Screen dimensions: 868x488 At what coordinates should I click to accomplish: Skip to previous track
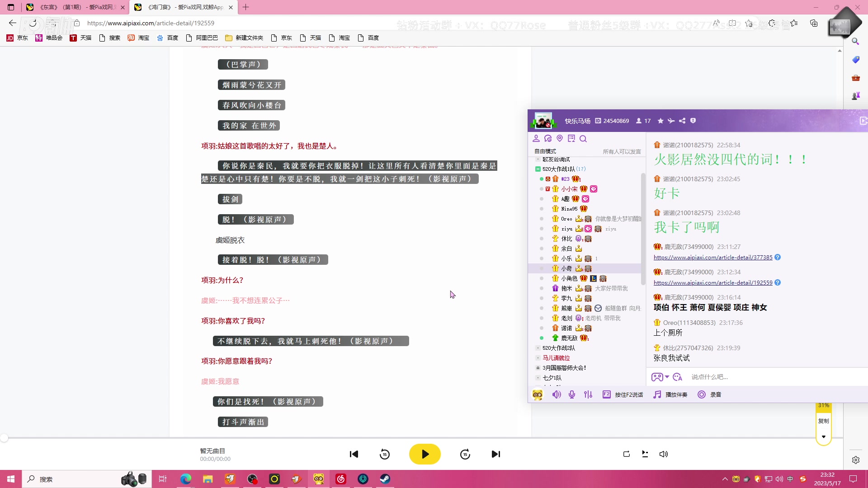point(354,454)
